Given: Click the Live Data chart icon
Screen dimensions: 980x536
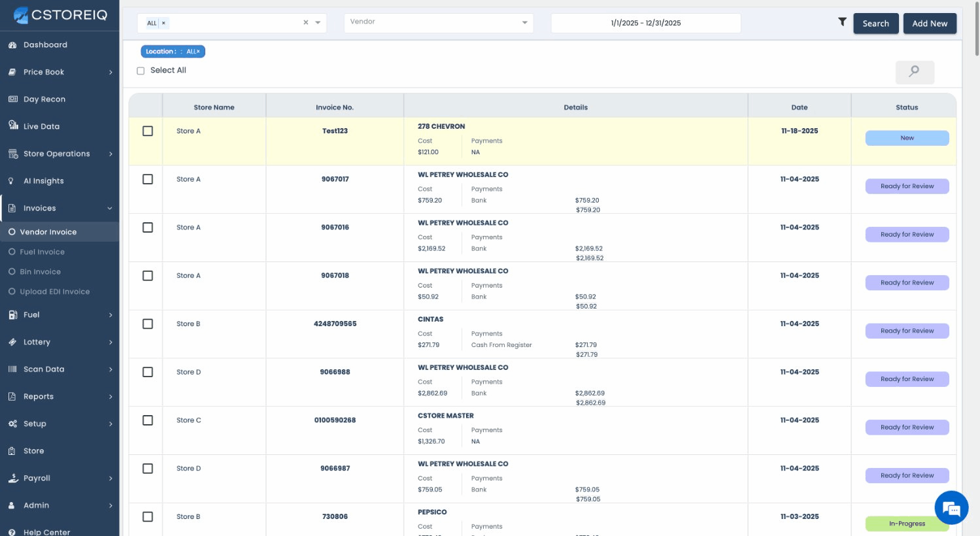Looking at the screenshot, I should point(12,126).
